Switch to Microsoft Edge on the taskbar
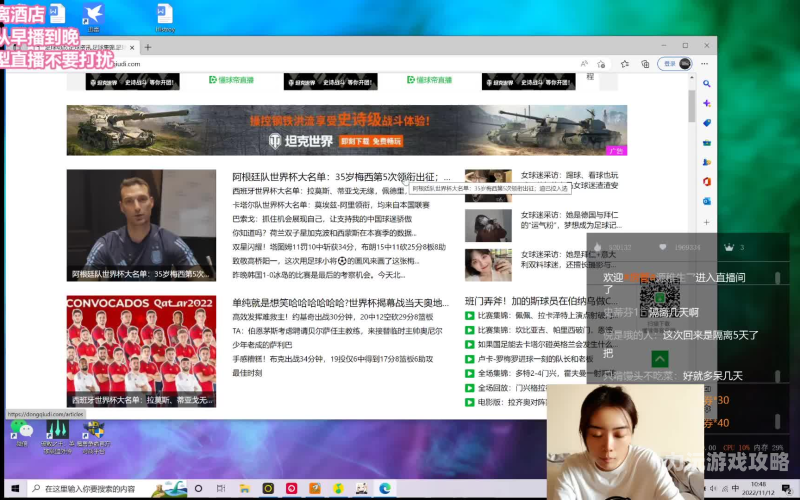Viewport: 800px width, 500px height. point(385,489)
